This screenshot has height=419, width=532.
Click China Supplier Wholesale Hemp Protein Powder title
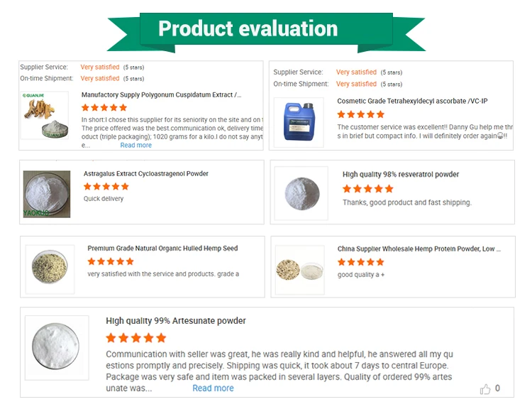(x=419, y=249)
